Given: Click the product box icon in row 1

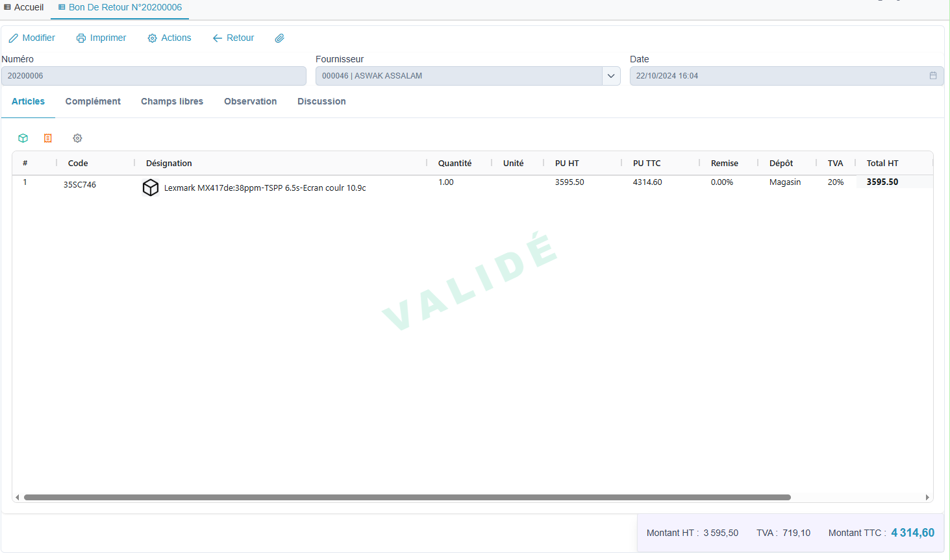Looking at the screenshot, I should point(151,188).
